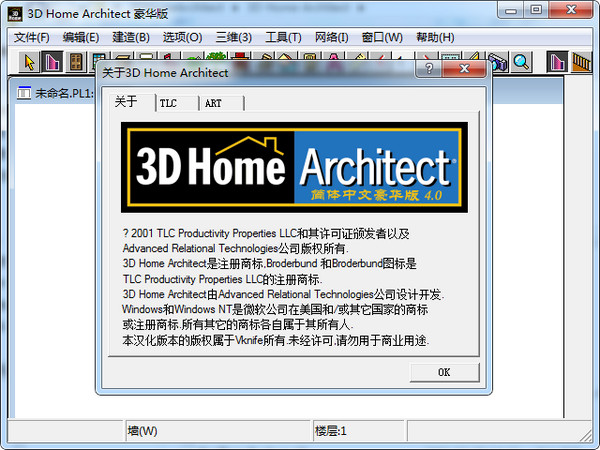The width and height of the screenshot is (600, 450).
Task: Click the app icon in the main title bar
Action: [x=15, y=14]
